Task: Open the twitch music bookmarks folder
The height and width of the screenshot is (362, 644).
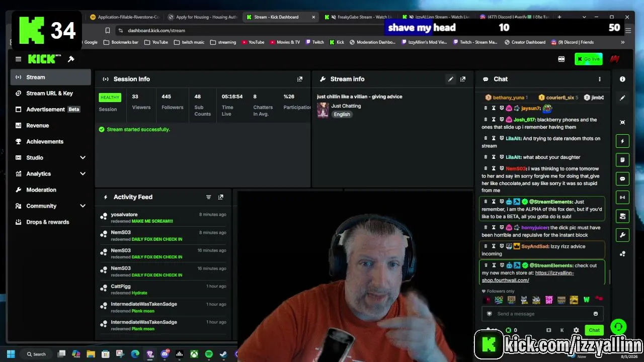Action: (x=189, y=42)
